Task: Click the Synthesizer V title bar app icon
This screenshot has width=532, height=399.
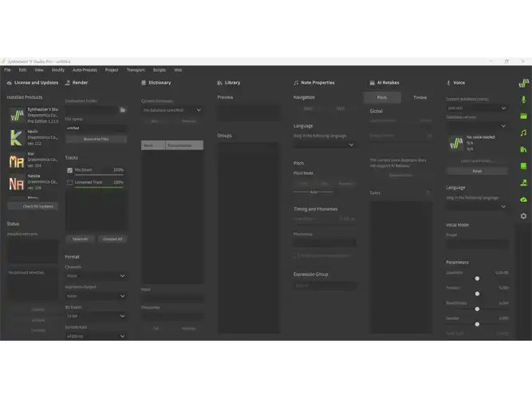Action: pos(3,61)
